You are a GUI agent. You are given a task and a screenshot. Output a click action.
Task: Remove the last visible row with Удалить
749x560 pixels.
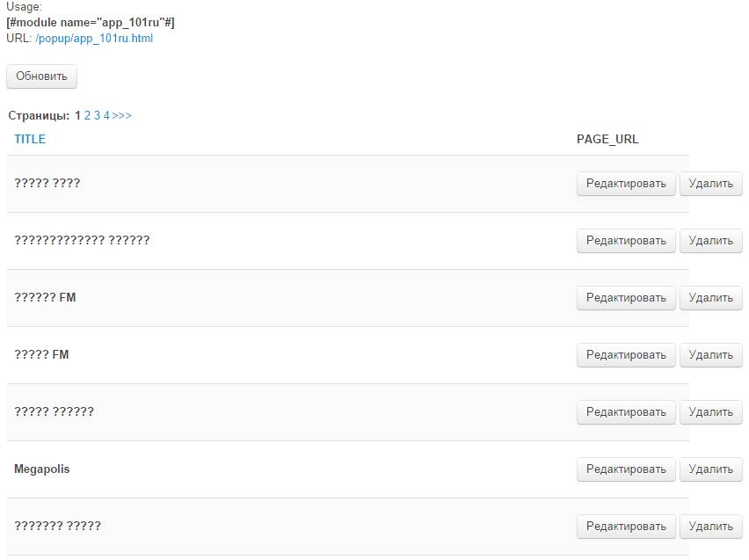710,527
